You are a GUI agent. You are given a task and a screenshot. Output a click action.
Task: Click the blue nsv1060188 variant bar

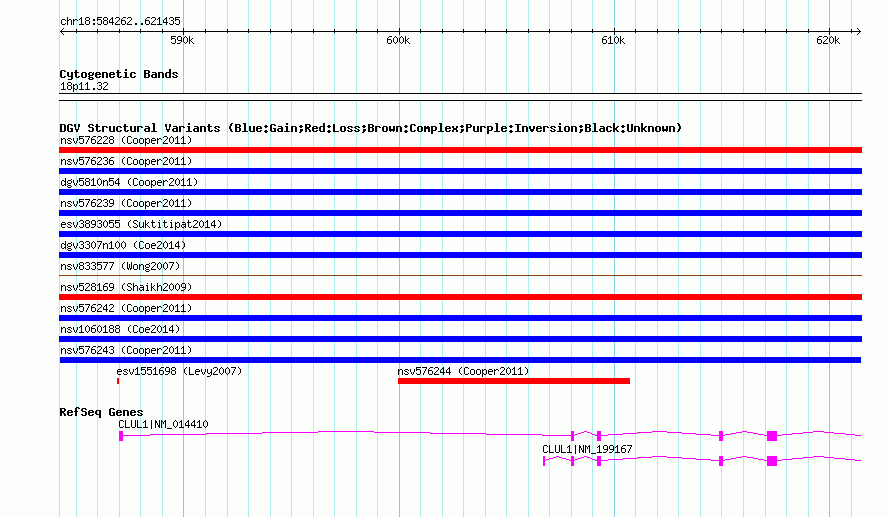point(460,339)
